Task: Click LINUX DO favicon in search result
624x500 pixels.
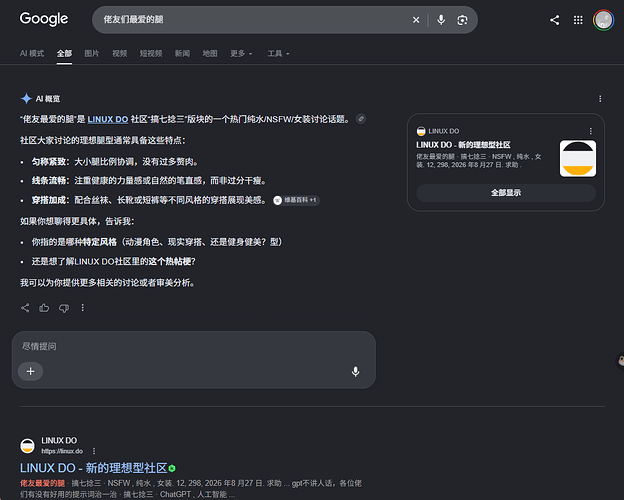Action: coord(27,445)
